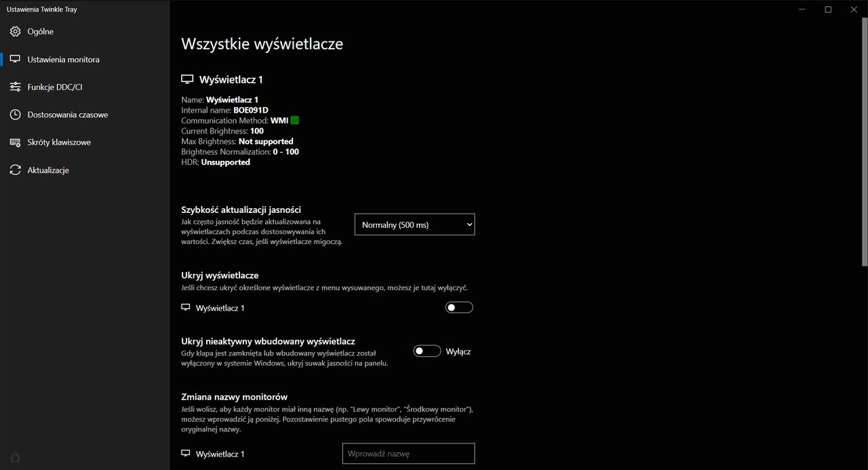Toggle hiding Wyświetlacz 1 from the flyout
This screenshot has height=470, width=868.
click(458, 307)
